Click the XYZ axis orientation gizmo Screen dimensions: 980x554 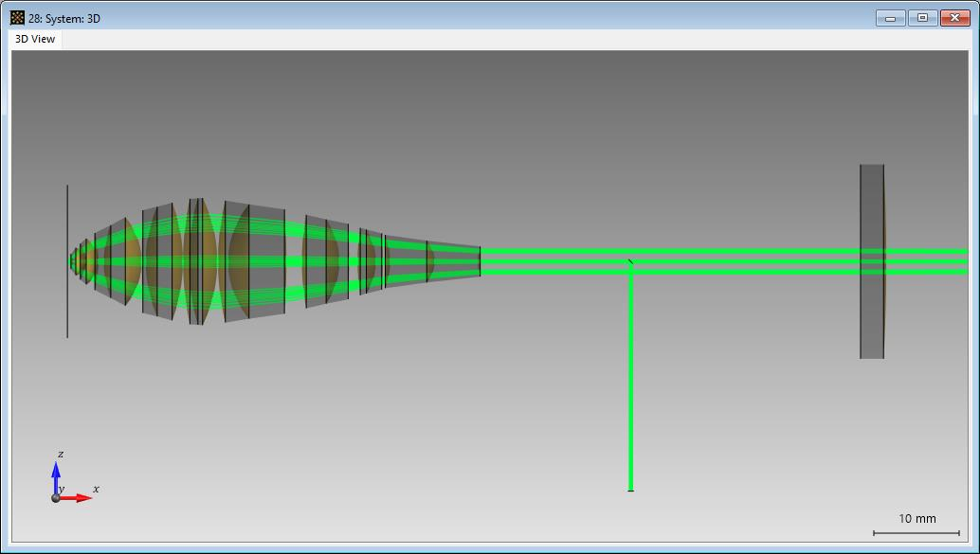(73, 478)
